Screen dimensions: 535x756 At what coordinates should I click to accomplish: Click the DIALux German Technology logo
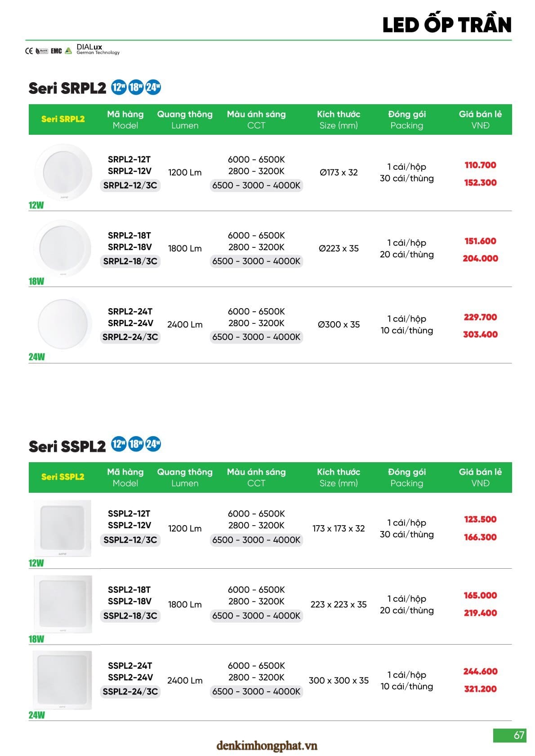[x=98, y=49]
